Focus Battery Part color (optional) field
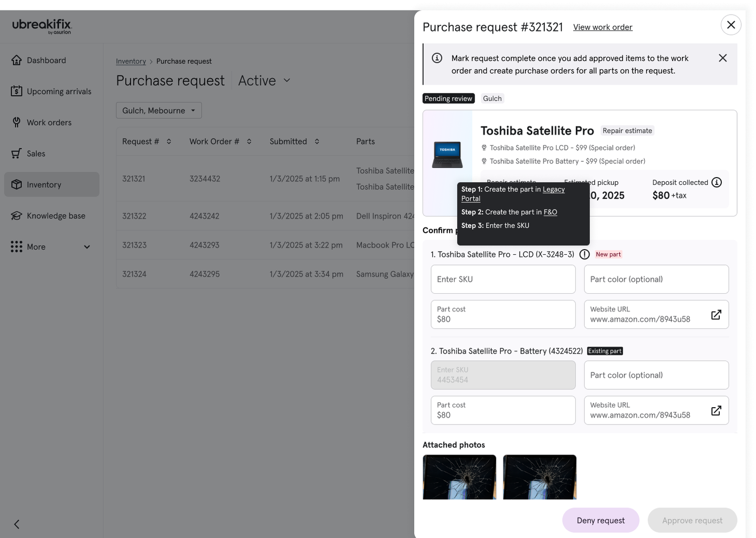Viewport: 756px width, 538px height. [656, 375]
